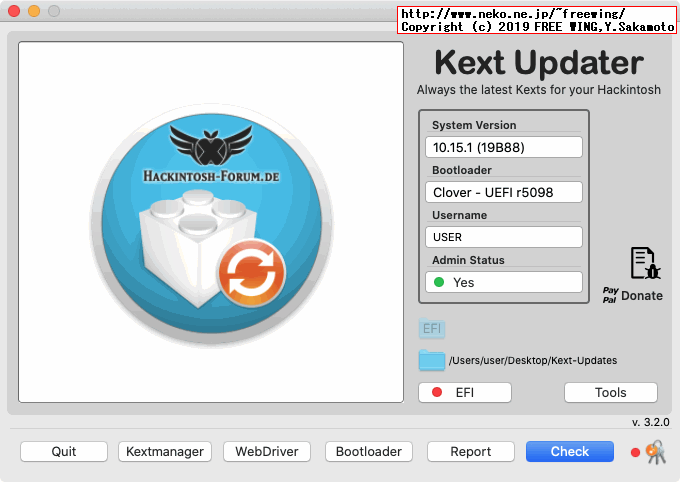Open the WebDriver section
Viewport: 680px width, 482px height.
[x=267, y=452]
